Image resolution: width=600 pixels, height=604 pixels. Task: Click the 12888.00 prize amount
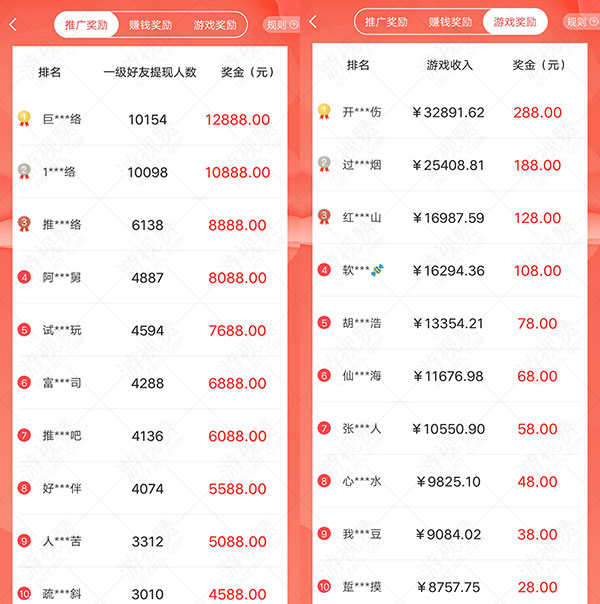click(237, 120)
